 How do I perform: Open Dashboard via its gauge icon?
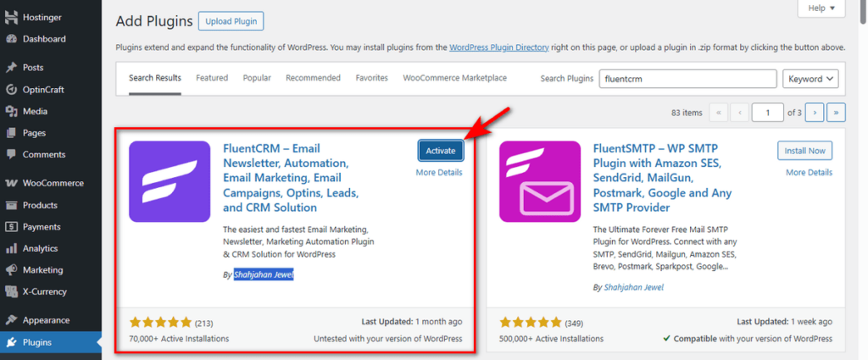(11, 39)
